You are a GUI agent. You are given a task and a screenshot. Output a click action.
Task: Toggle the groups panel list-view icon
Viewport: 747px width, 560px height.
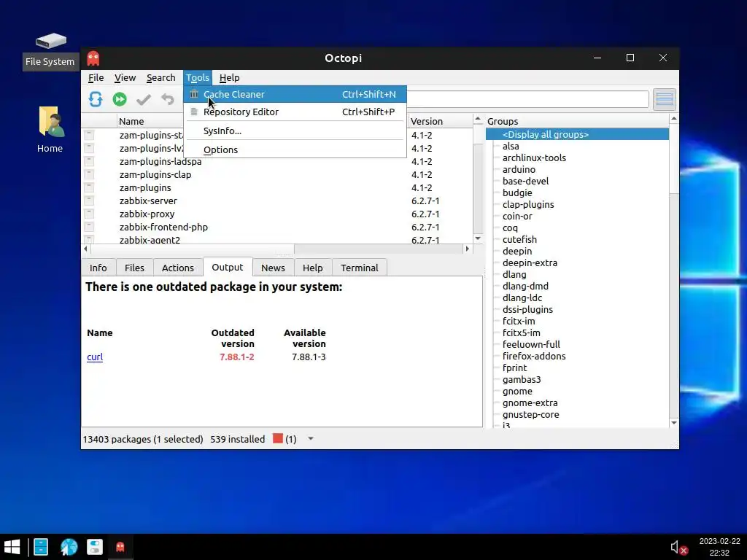[664, 99]
